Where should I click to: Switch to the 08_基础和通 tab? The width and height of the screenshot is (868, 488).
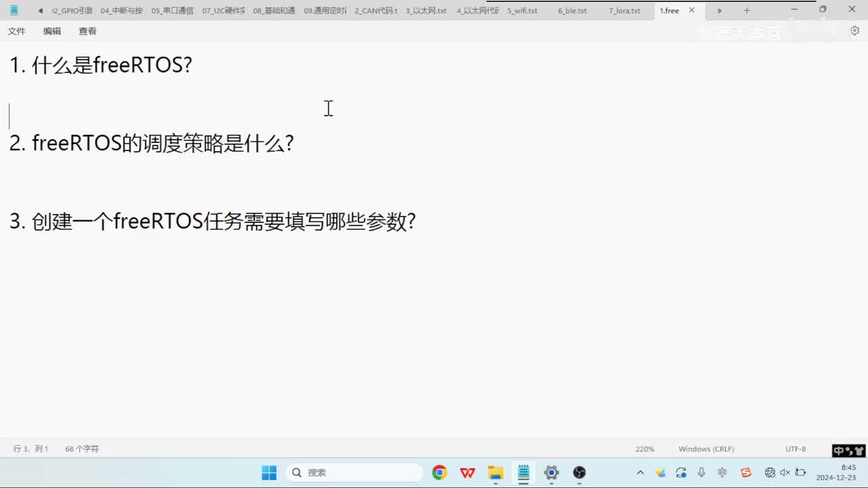274,11
